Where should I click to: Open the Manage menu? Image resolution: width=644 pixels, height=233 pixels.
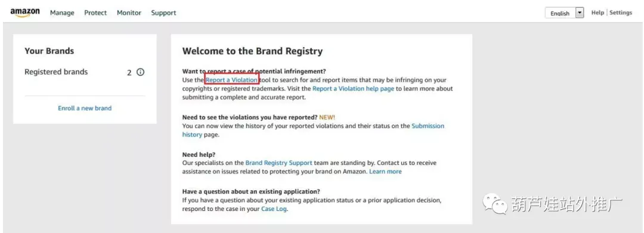point(62,13)
